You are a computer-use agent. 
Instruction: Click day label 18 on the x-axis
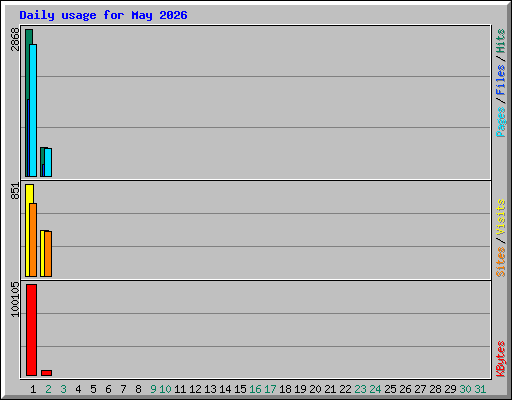tap(285, 389)
